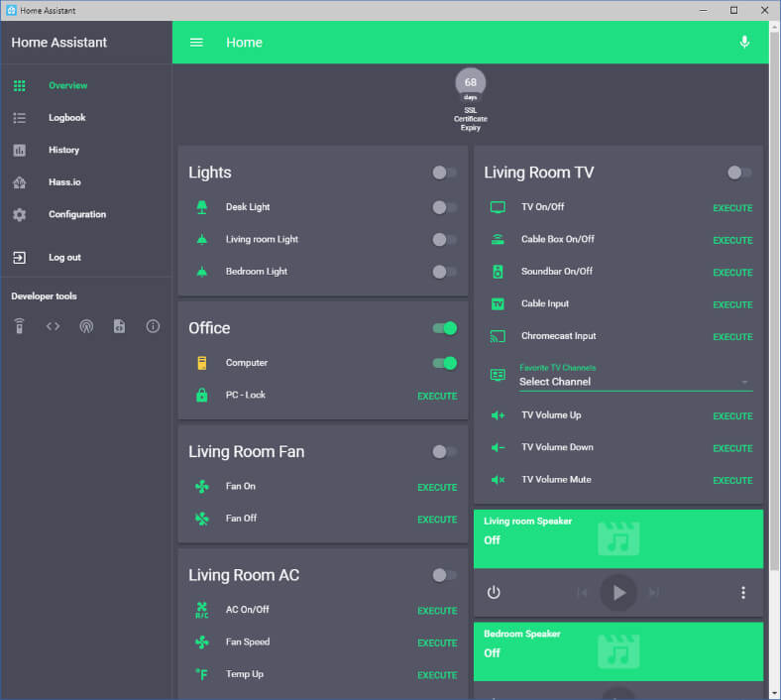Click the Desk Light lamp icon
This screenshot has width=781, height=700.
202,207
